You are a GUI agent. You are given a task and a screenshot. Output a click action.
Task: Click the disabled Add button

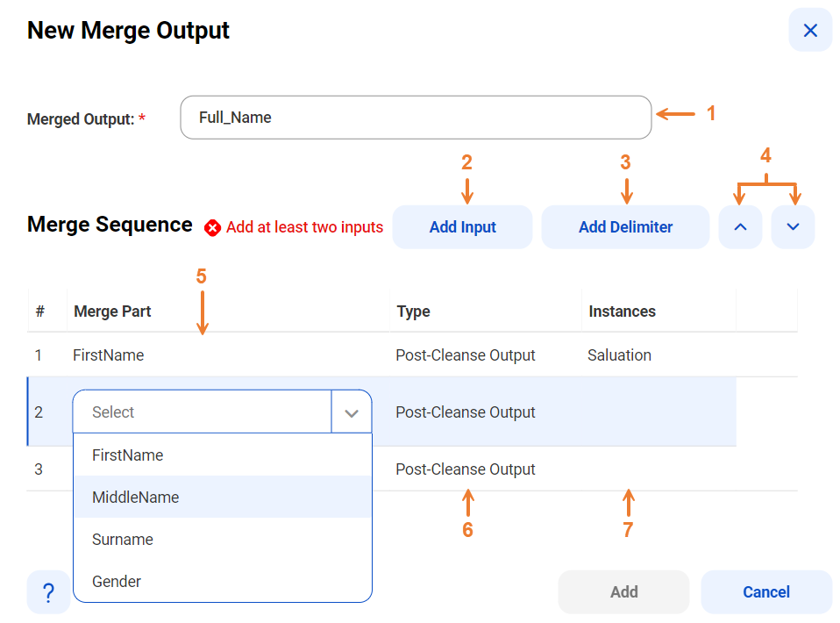pyautogui.click(x=623, y=592)
